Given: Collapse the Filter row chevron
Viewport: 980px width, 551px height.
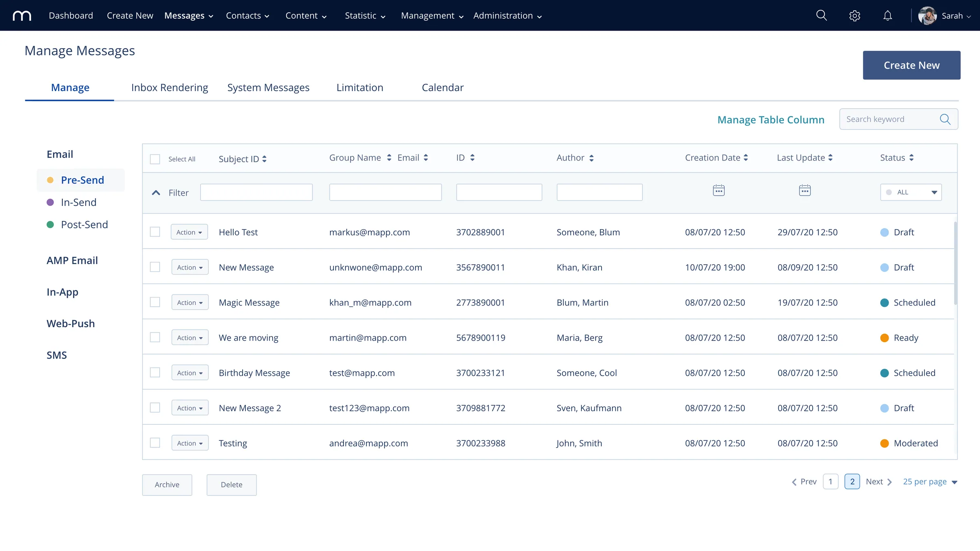Looking at the screenshot, I should pos(156,193).
